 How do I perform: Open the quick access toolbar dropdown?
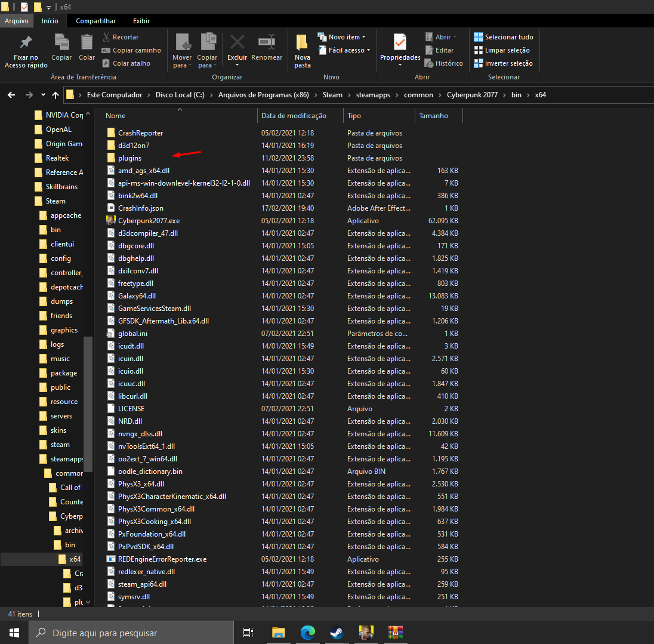click(x=48, y=7)
